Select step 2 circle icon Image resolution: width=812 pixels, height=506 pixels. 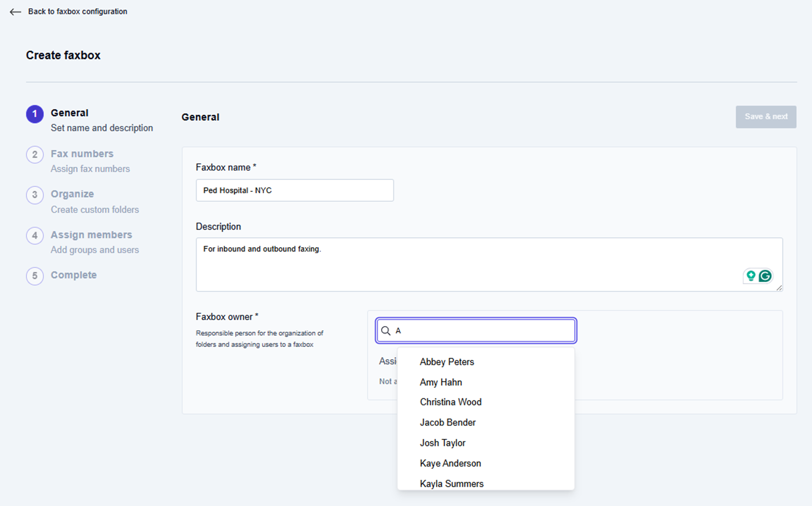pos(35,154)
